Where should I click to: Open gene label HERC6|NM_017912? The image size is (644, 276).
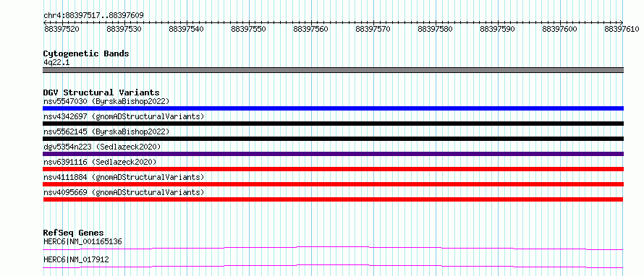(x=76, y=259)
